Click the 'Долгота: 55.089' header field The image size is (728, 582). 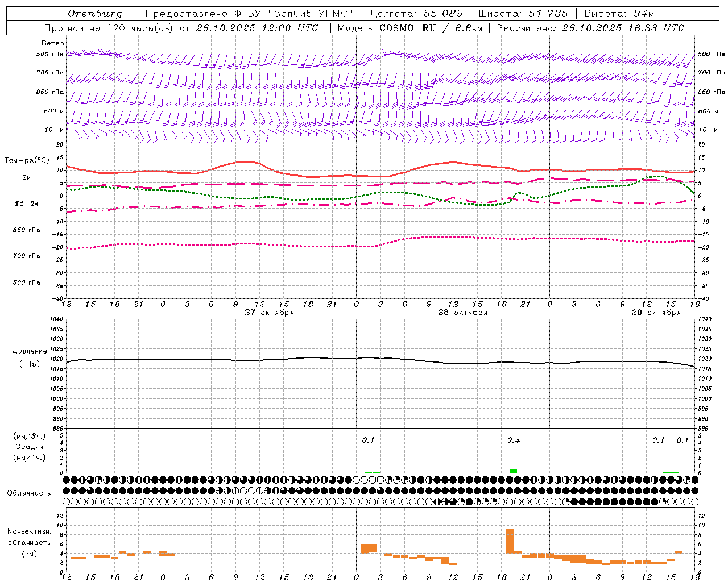(x=416, y=14)
